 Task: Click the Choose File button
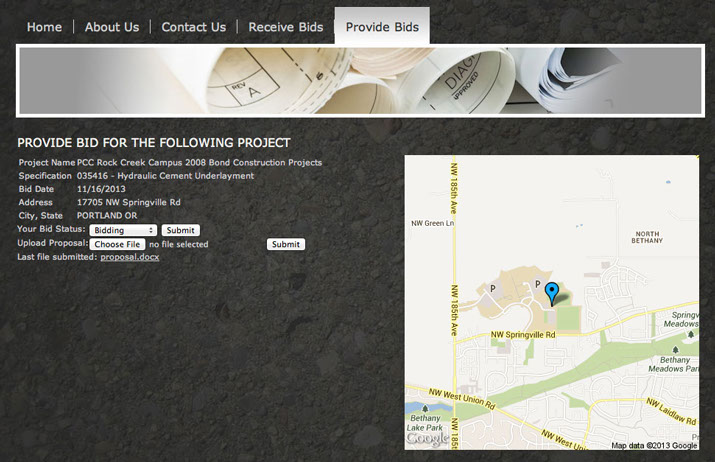[117, 244]
